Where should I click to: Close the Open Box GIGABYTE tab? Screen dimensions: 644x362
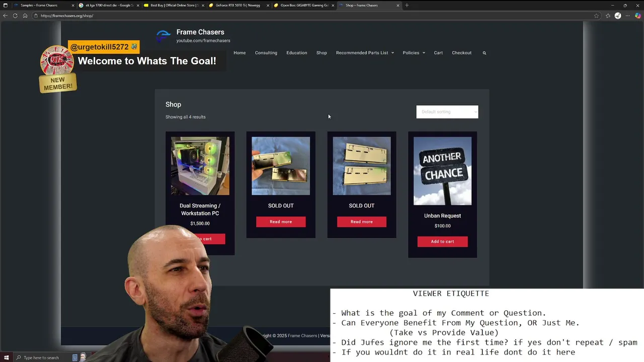point(333,5)
